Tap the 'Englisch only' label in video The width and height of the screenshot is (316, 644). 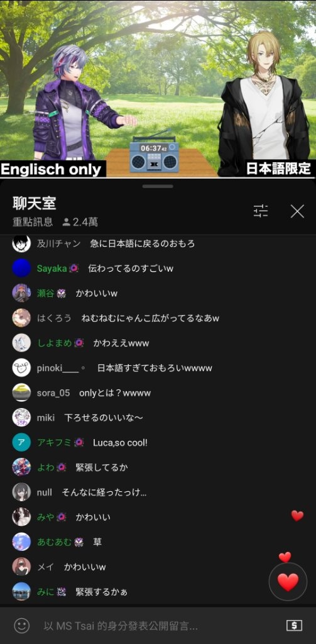coord(51,169)
